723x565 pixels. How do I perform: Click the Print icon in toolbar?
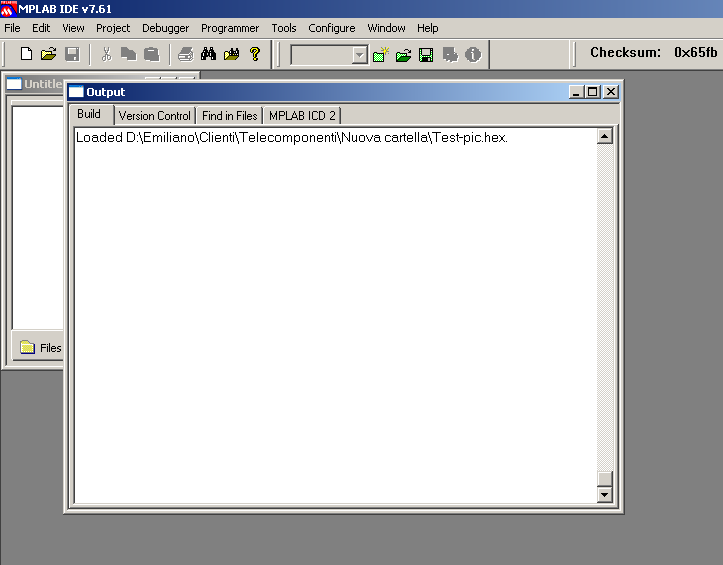click(x=185, y=54)
